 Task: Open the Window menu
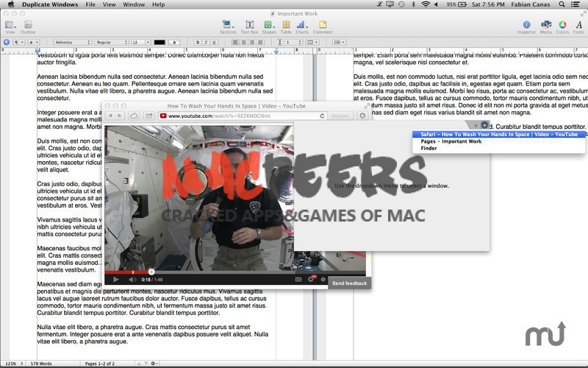coord(134,4)
